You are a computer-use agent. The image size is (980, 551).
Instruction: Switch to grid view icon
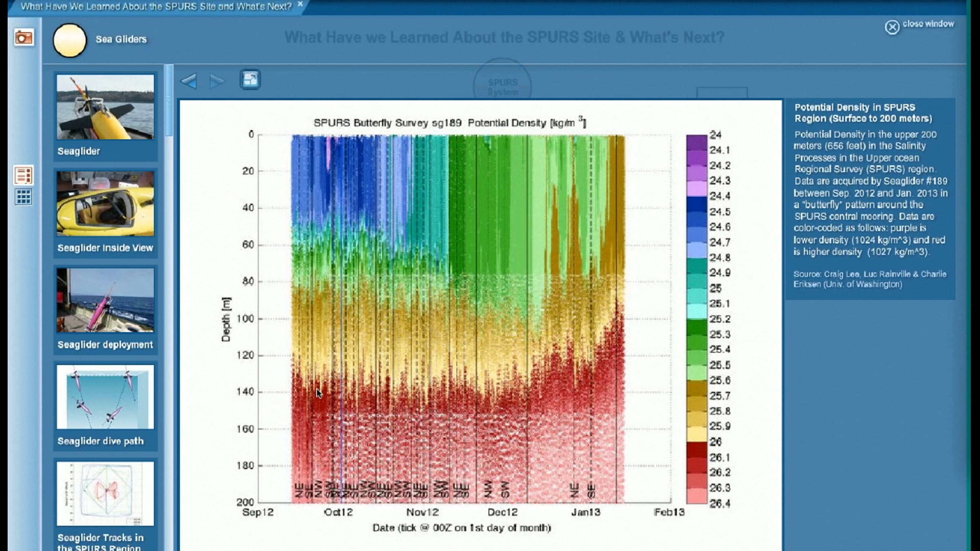(x=23, y=197)
